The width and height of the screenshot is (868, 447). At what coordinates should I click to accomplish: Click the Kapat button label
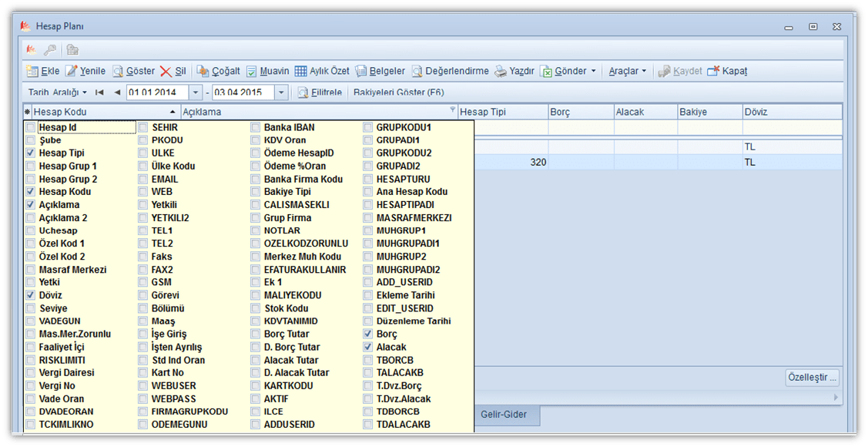click(735, 71)
